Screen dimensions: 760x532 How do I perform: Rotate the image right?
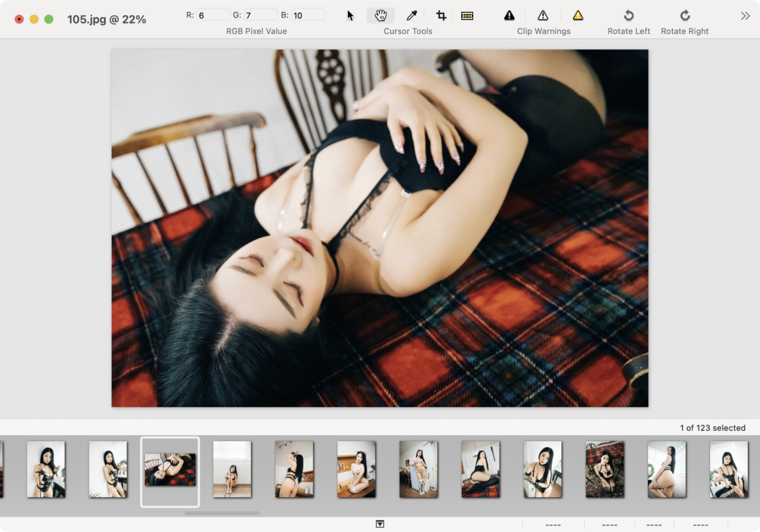coord(685,15)
